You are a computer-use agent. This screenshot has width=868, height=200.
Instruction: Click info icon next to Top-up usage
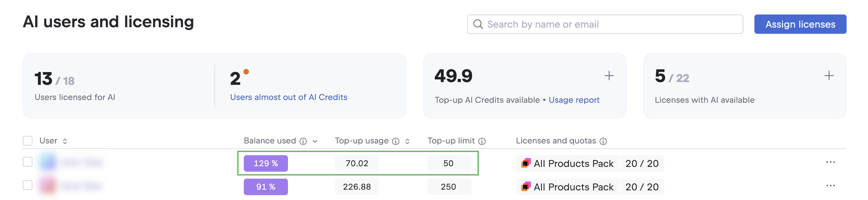pyautogui.click(x=396, y=141)
